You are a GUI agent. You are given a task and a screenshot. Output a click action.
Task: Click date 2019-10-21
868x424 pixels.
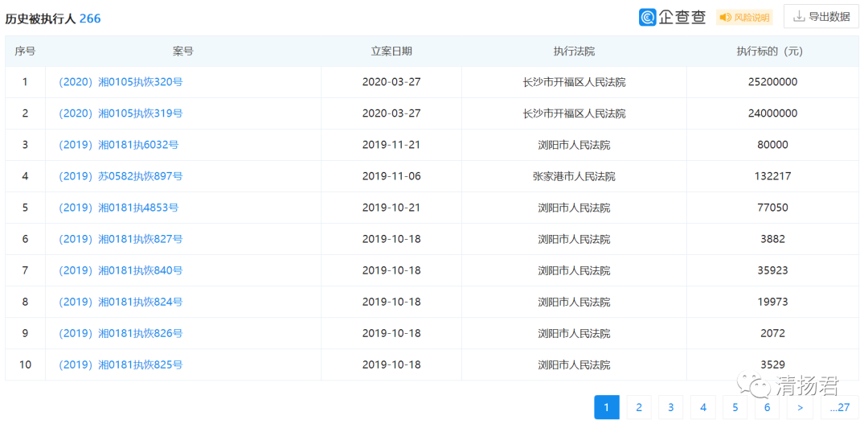(391, 208)
